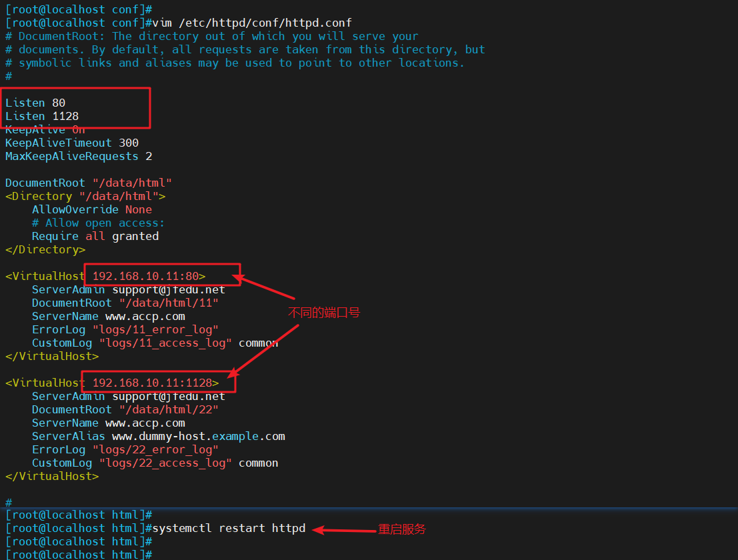Click CustomLog 'logs/11_access_log' line
This screenshot has width=738, height=560.
(155, 343)
